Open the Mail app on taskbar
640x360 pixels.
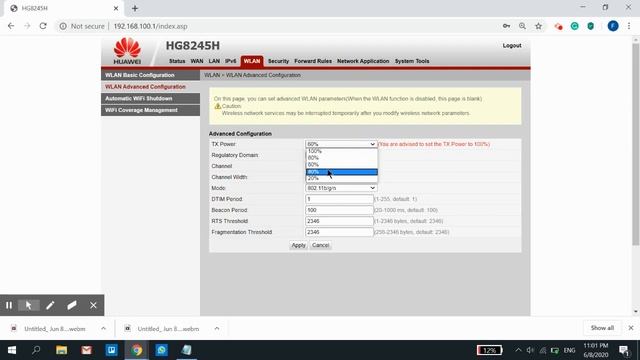(87, 350)
